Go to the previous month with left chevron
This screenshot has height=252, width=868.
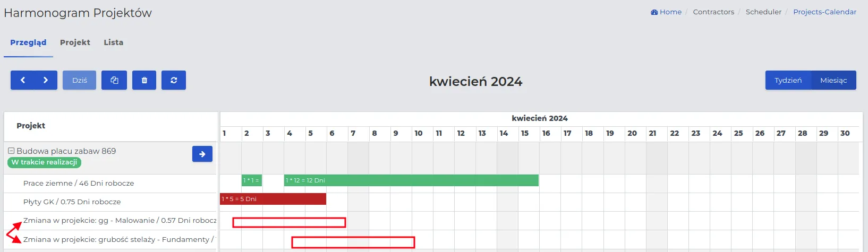pos(22,80)
